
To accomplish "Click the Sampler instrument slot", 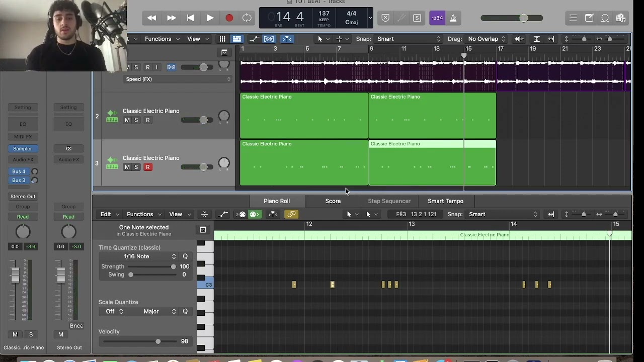I will [23, 148].
